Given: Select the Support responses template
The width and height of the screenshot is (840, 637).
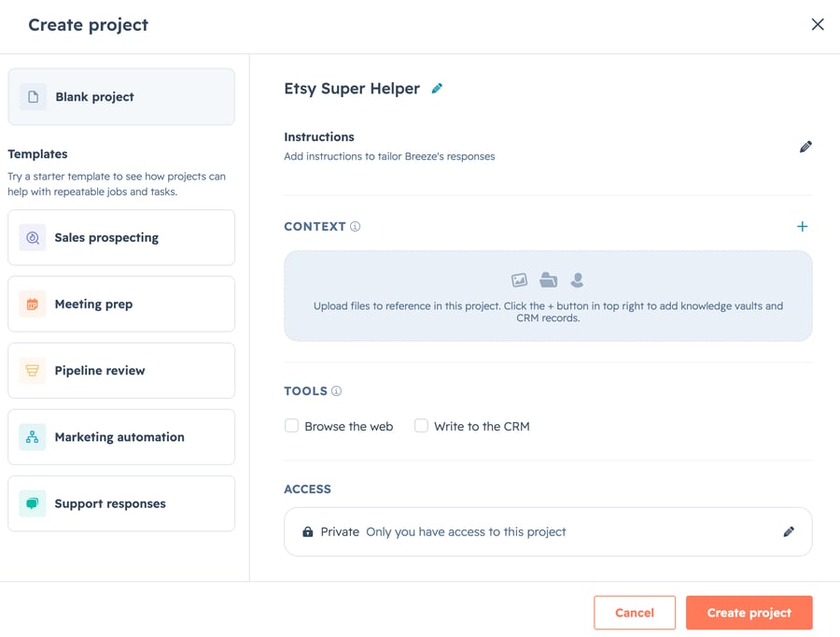Looking at the screenshot, I should (121, 503).
